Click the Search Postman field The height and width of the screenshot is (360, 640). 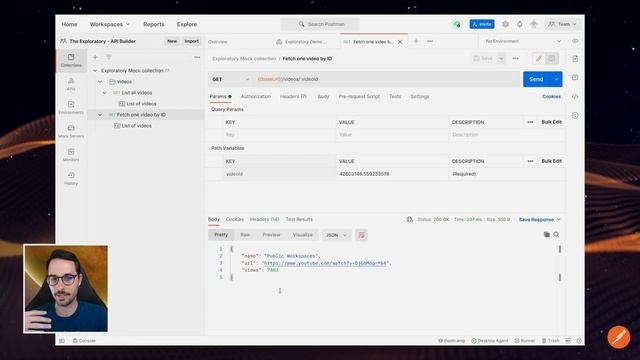click(x=320, y=24)
